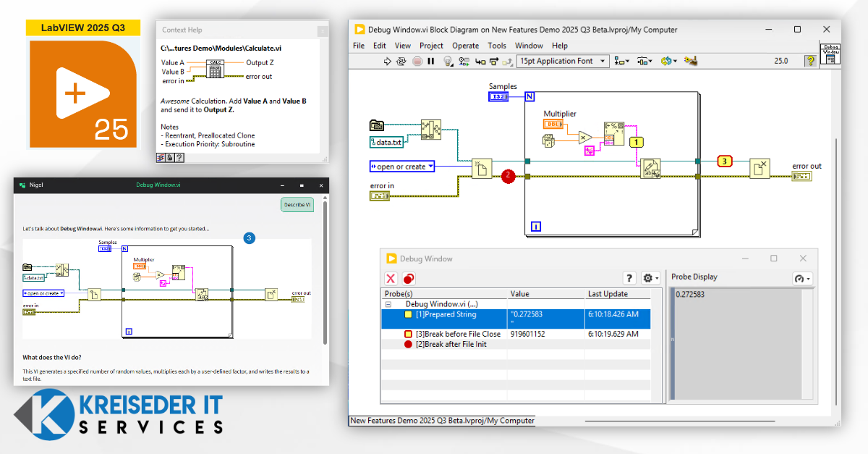The image size is (868, 454).
Task: Click the Pause button in the toolbar
Action: 431,62
